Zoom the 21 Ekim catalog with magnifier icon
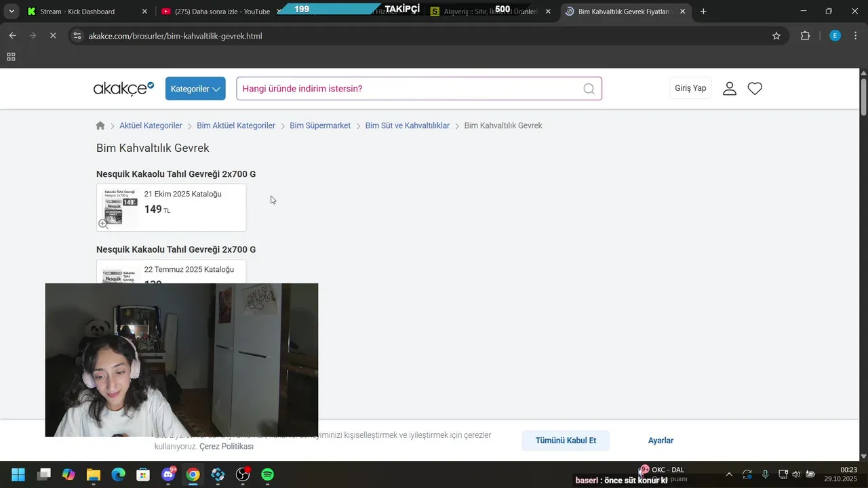 pos(104,224)
